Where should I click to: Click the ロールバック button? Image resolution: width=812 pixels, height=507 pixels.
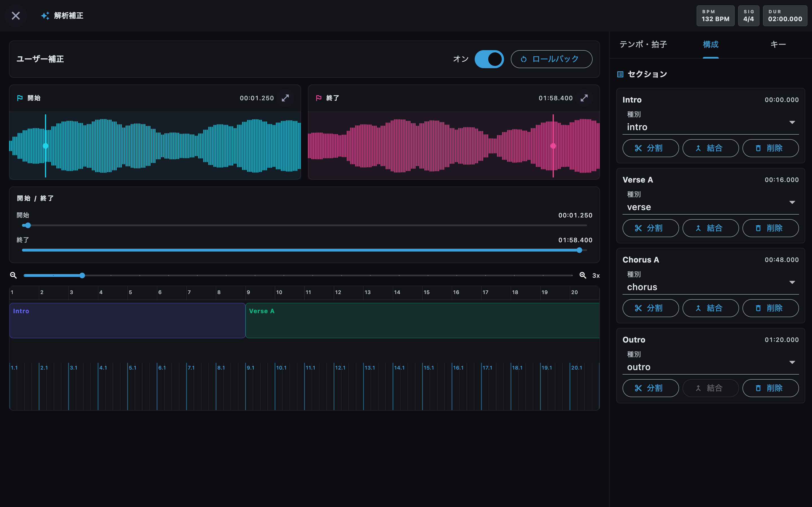[551, 59]
